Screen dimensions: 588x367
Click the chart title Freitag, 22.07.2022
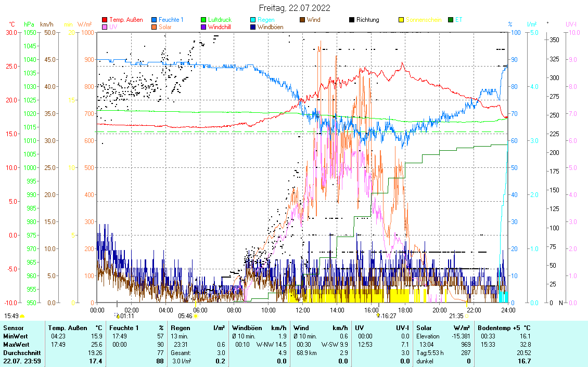pyautogui.click(x=294, y=8)
